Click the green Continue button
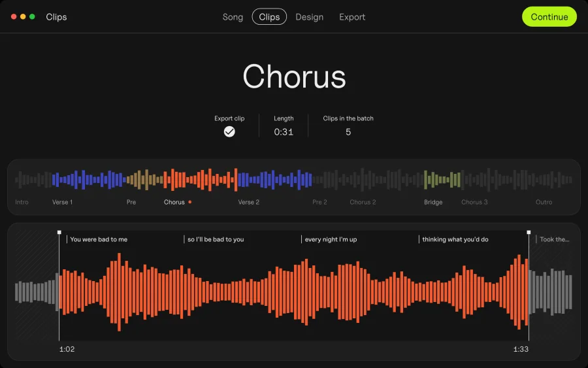The height and width of the screenshot is (368, 588). [549, 16]
